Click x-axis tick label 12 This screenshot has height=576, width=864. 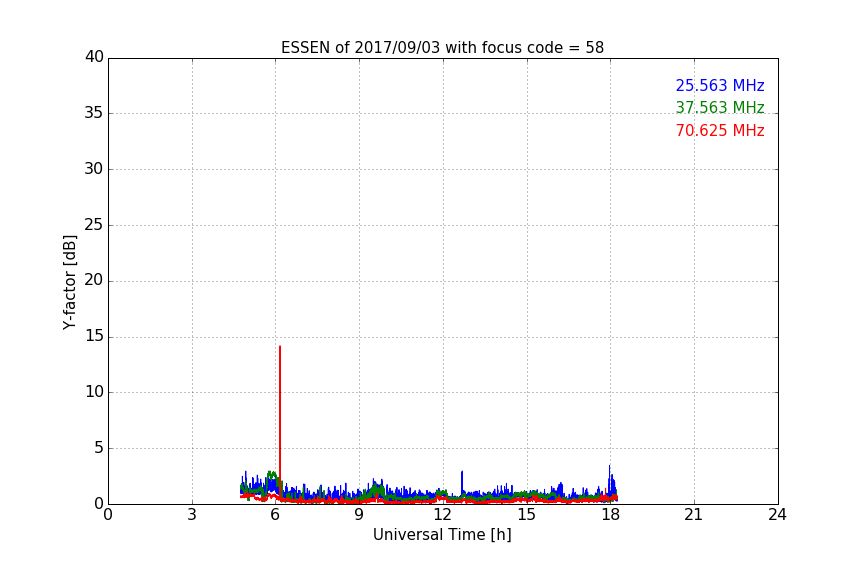[443, 515]
